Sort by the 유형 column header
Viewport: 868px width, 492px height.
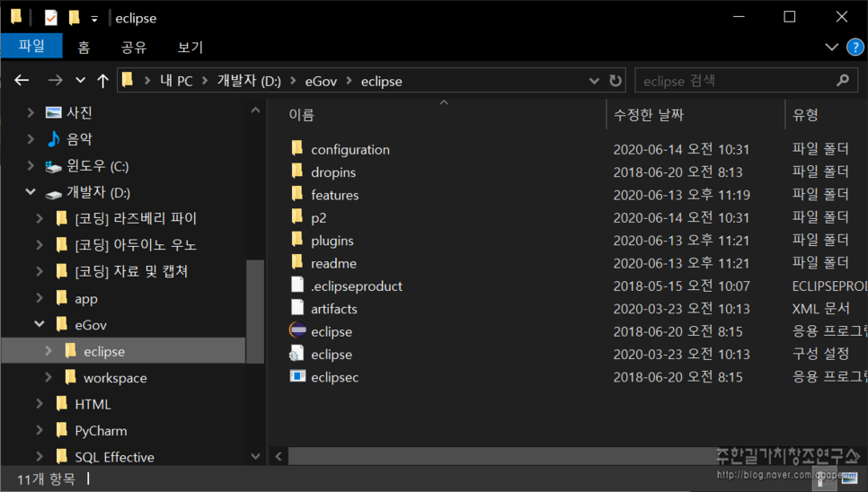tap(805, 115)
